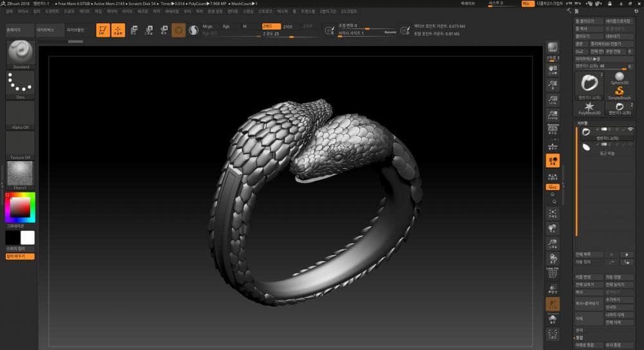Click the Sculptris Pro icon
644x350 pixels.
click(193, 30)
